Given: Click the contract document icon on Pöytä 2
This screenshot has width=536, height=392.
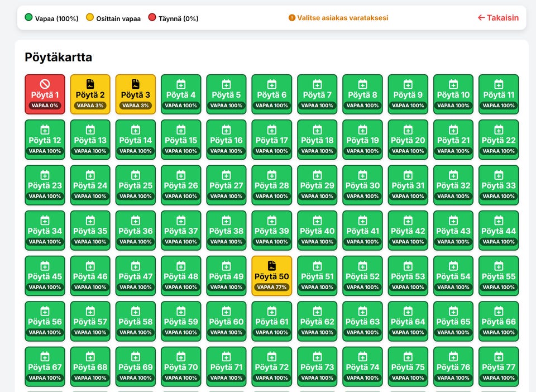Looking at the screenshot, I should pyautogui.click(x=90, y=84).
